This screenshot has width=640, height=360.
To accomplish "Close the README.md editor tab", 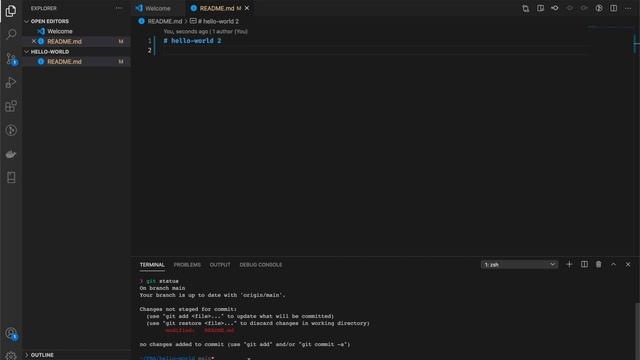I will pos(247,8).
